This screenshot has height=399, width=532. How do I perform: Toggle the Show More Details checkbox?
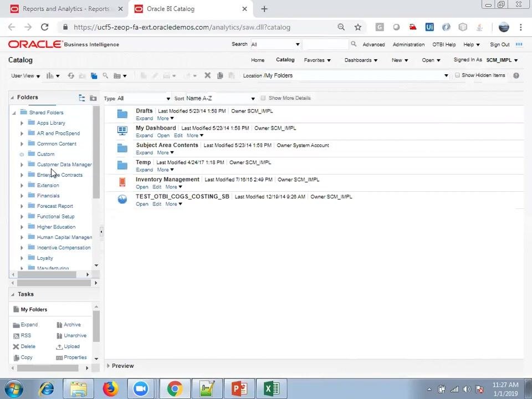click(x=263, y=98)
